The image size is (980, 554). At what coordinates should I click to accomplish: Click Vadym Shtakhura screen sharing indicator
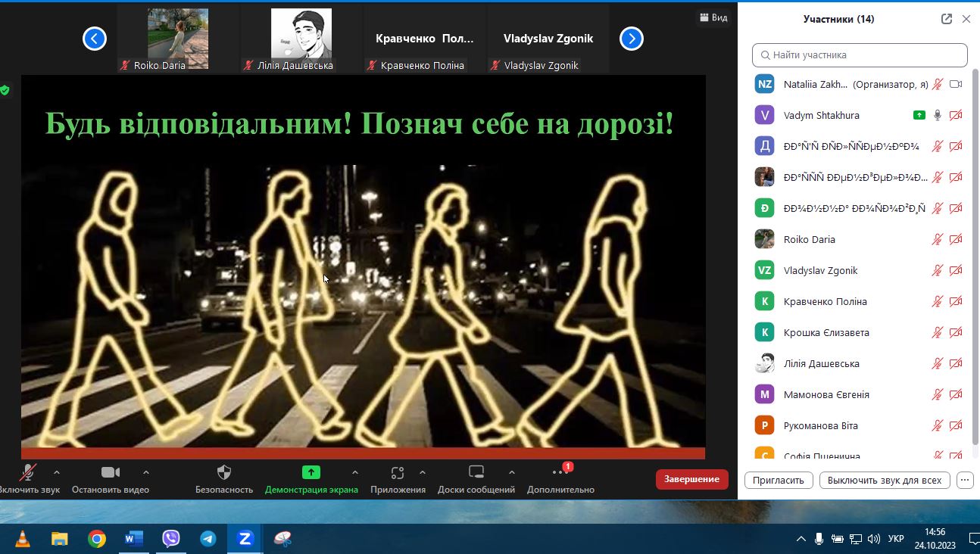[919, 116]
